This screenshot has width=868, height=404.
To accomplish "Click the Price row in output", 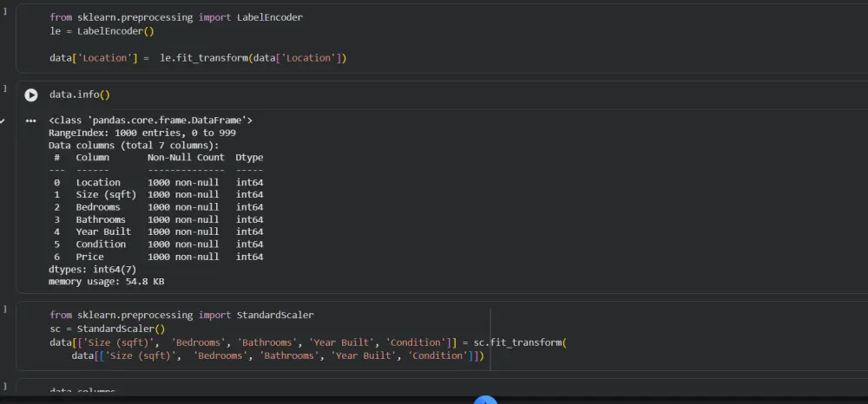I will (x=158, y=257).
